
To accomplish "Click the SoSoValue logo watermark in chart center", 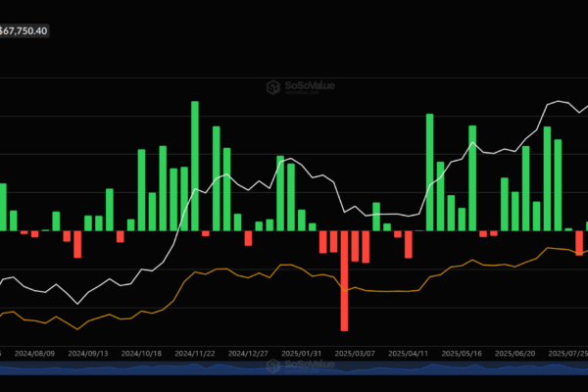I will click(x=273, y=87).
